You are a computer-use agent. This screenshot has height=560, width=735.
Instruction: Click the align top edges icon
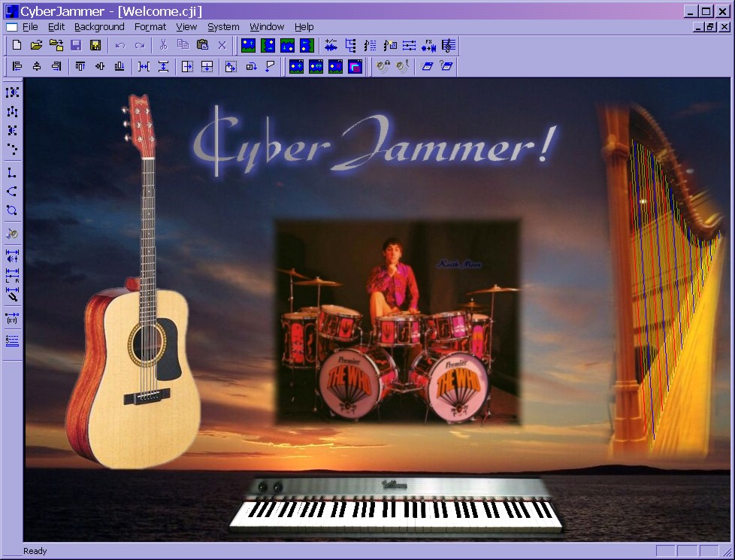[80, 67]
